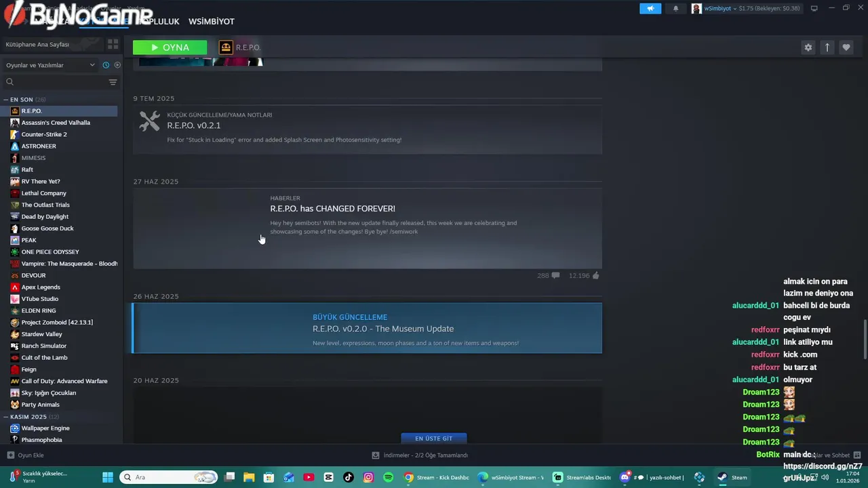Open Streamlabs Desktop from taskbar
The width and height of the screenshot is (868, 488).
582,477
